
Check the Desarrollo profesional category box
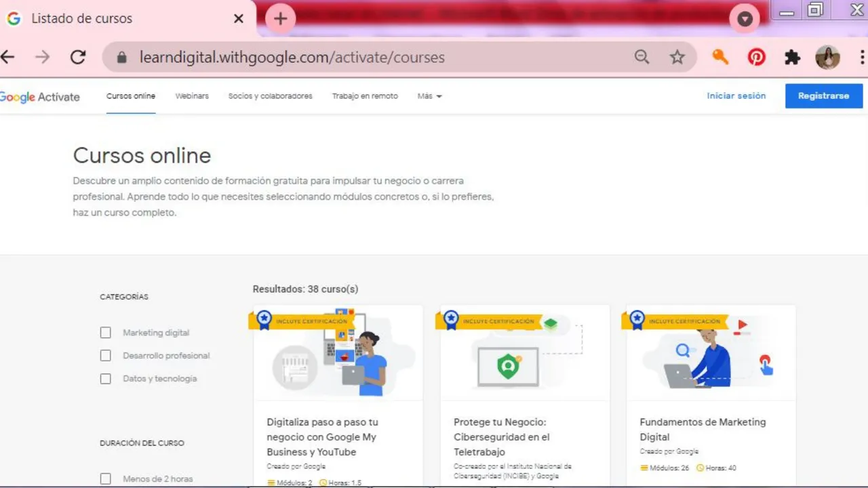tap(105, 356)
